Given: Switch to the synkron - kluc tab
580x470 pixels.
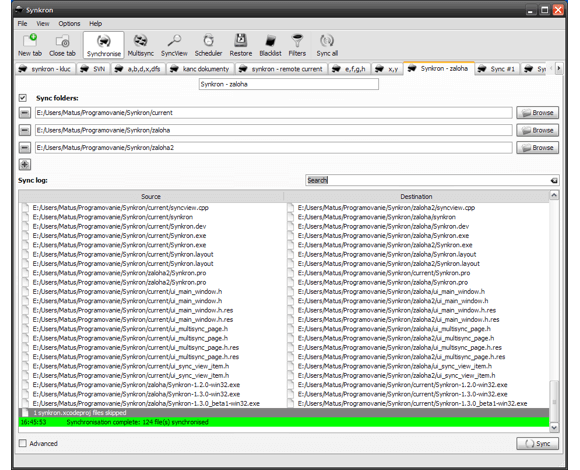Looking at the screenshot, I should pyautogui.click(x=45, y=69).
